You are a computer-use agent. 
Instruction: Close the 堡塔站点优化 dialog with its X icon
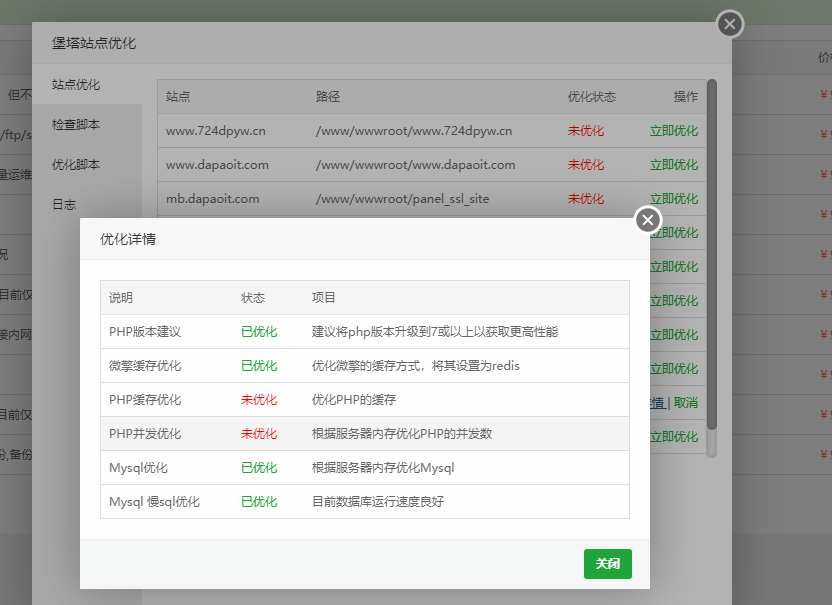729,24
